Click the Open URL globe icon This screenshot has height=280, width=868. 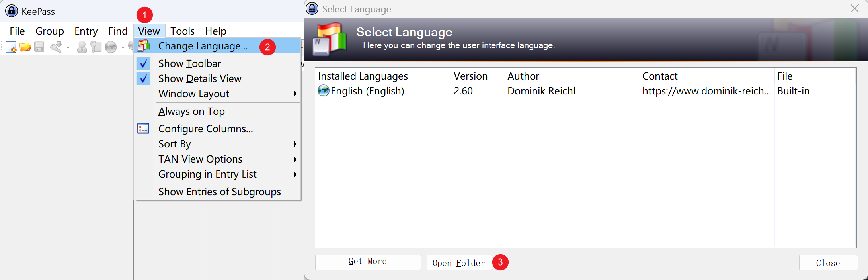coord(111,47)
